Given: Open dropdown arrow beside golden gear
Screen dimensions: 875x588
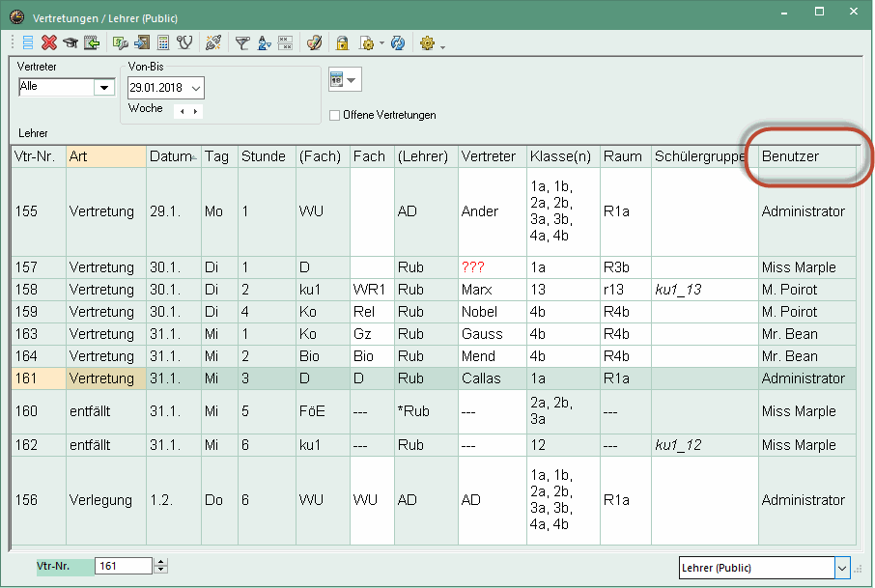Looking at the screenshot, I should click(442, 47).
